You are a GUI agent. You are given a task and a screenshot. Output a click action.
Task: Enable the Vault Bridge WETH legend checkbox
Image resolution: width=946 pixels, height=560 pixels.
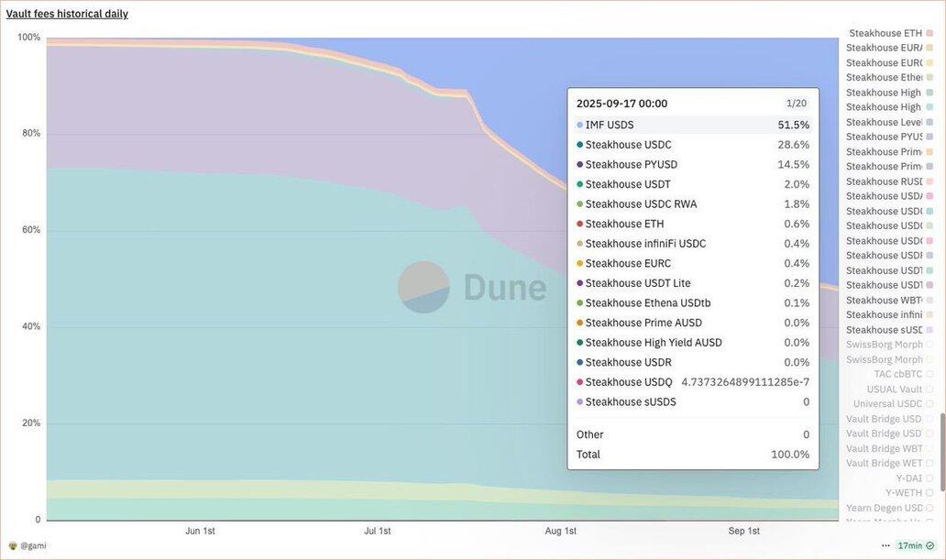(929, 463)
